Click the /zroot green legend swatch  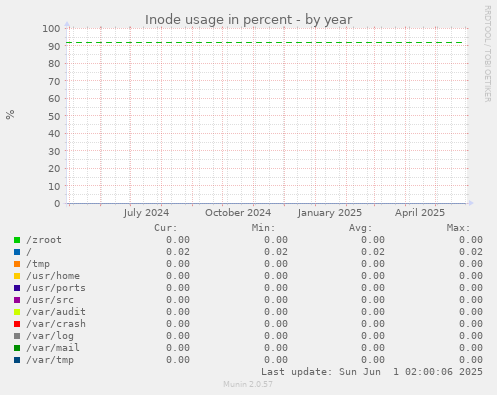[x=17, y=240]
